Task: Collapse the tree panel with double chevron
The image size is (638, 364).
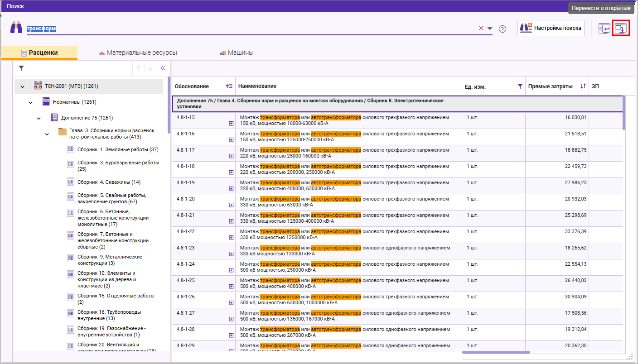Action: [163, 68]
